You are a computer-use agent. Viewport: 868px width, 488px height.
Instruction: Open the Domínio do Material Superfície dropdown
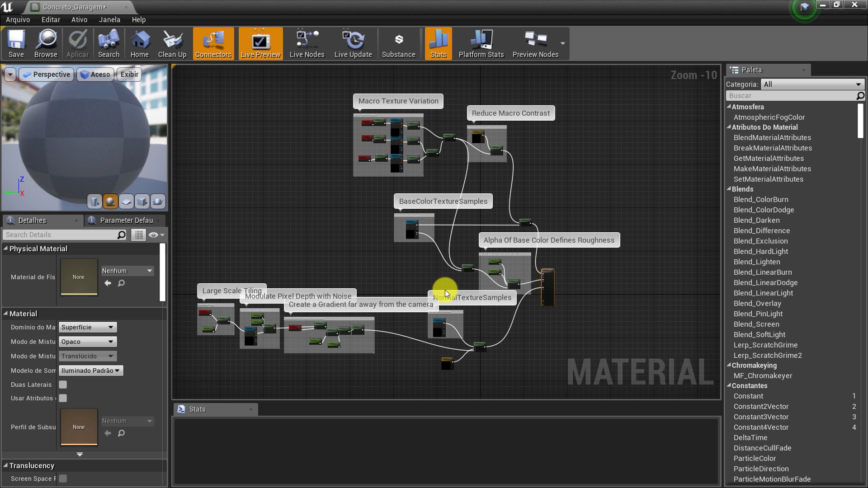click(x=88, y=327)
